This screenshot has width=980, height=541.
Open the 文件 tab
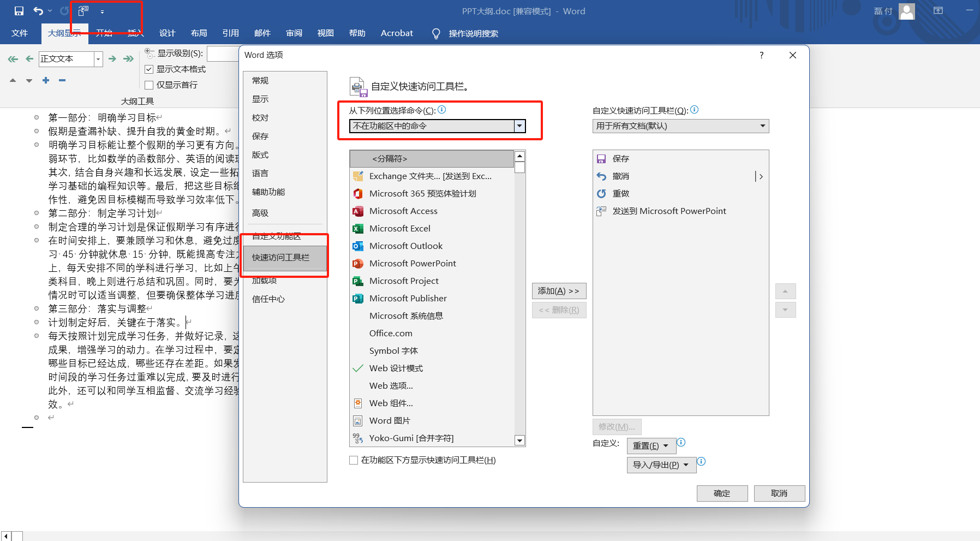point(20,33)
